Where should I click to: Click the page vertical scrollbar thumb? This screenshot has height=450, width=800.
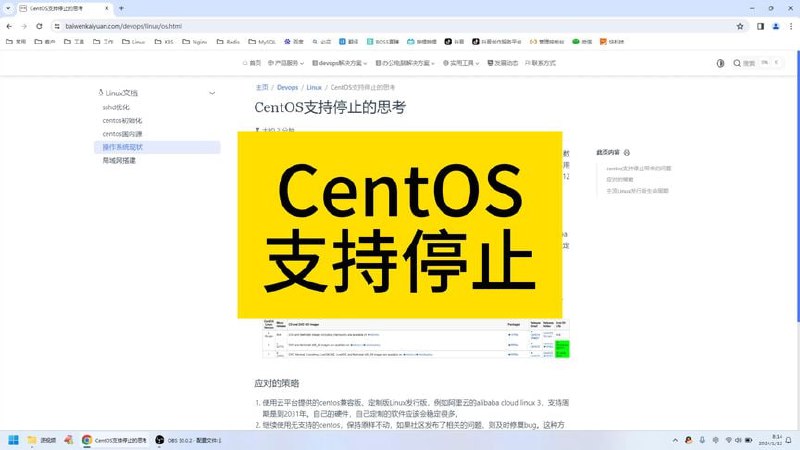[x=798, y=186]
